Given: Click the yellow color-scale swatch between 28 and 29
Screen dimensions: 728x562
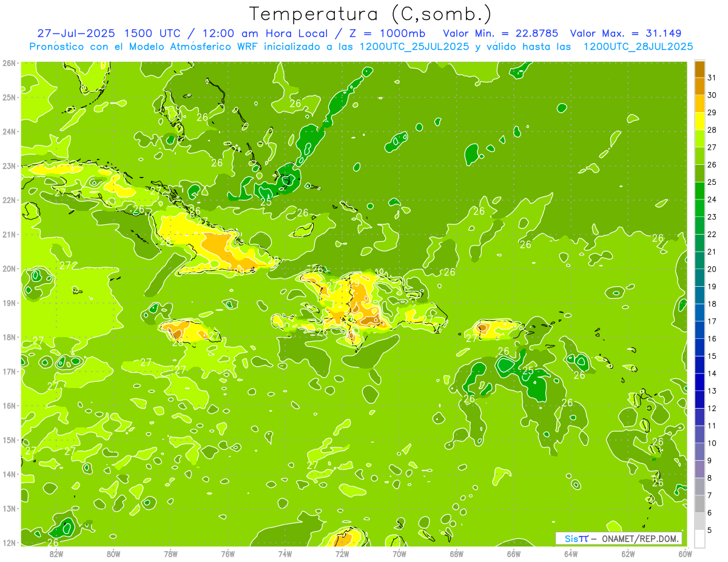Looking at the screenshot, I should (x=699, y=121).
